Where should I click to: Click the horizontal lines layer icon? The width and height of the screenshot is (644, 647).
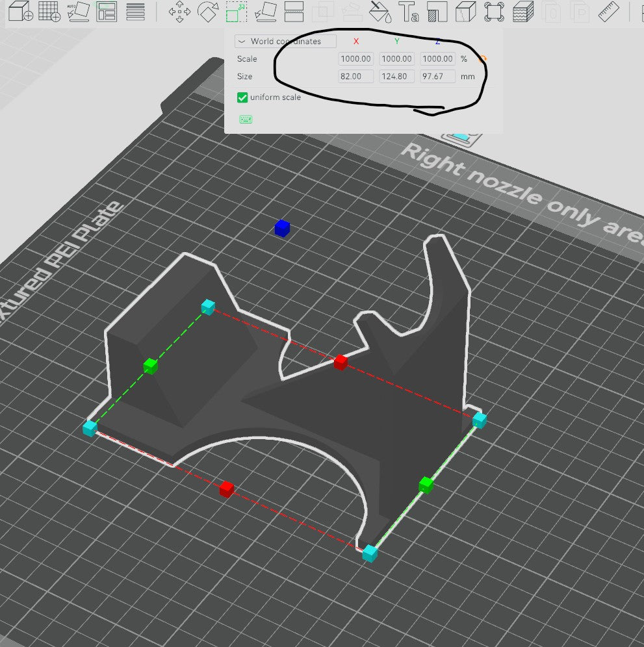135,12
